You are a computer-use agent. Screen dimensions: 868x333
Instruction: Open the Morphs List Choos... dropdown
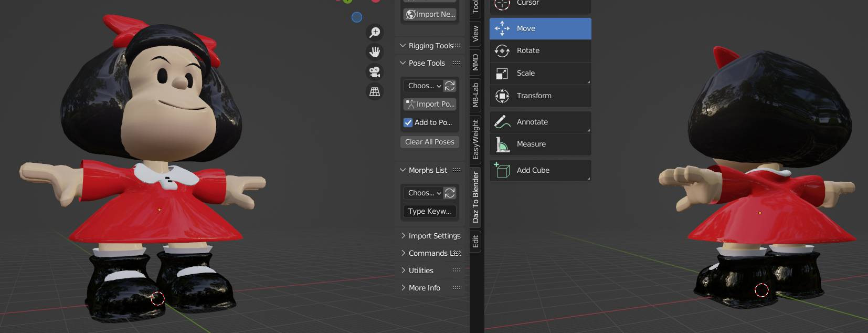click(x=423, y=193)
